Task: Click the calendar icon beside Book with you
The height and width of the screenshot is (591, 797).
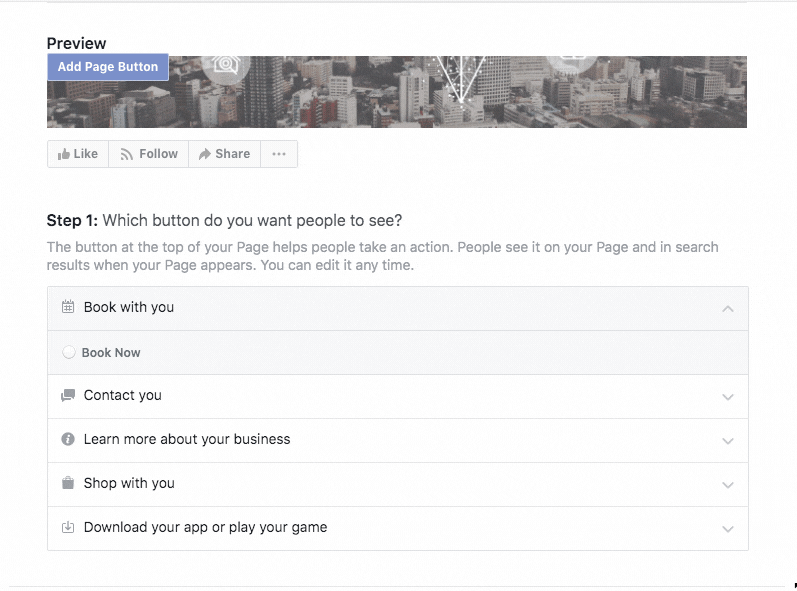Action: point(68,307)
